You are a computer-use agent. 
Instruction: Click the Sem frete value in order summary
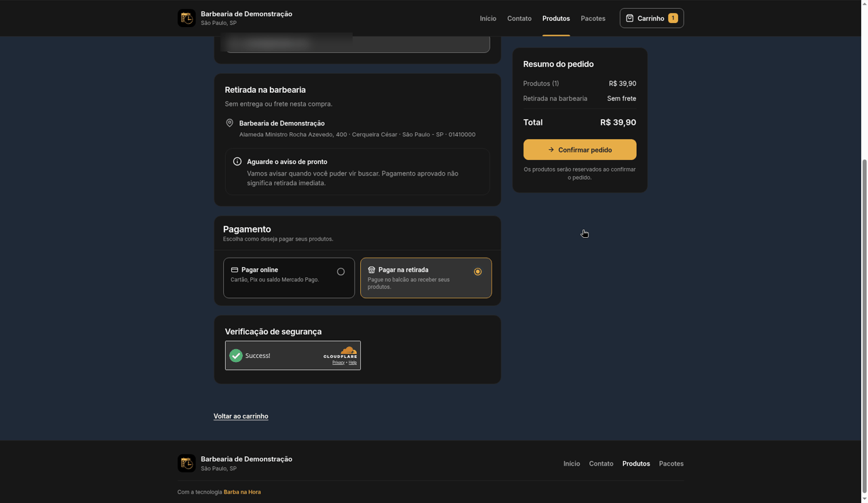tap(622, 98)
